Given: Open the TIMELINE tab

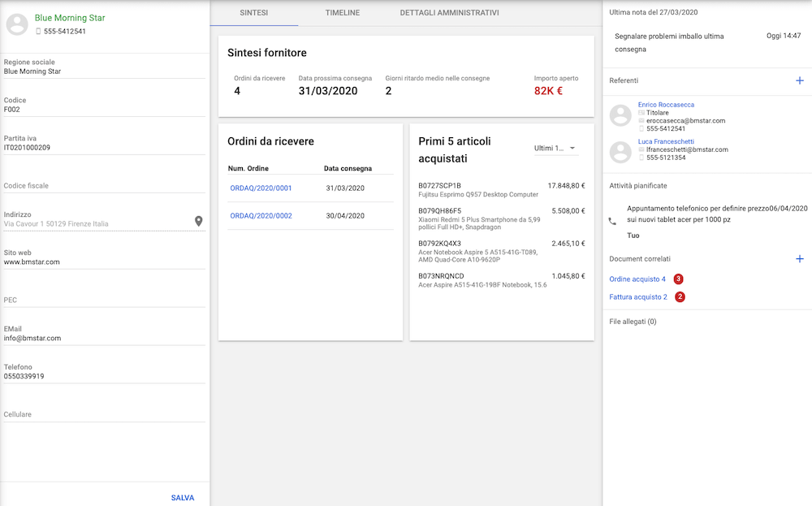Looking at the screenshot, I should 343,13.
